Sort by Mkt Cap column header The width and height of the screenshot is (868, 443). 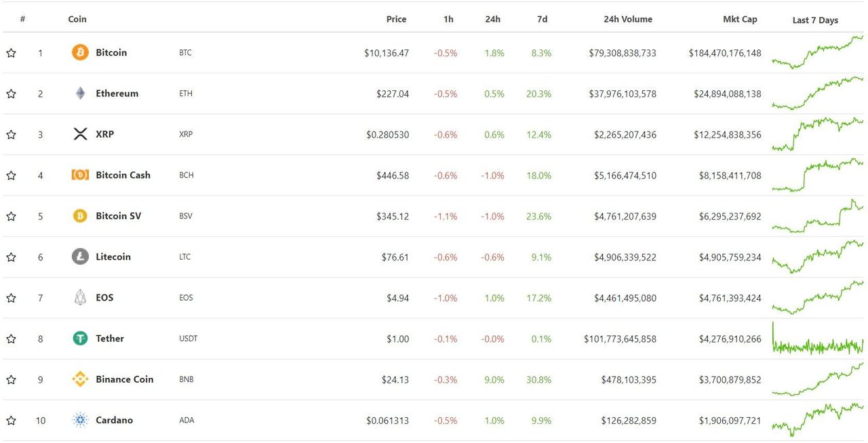[740, 19]
